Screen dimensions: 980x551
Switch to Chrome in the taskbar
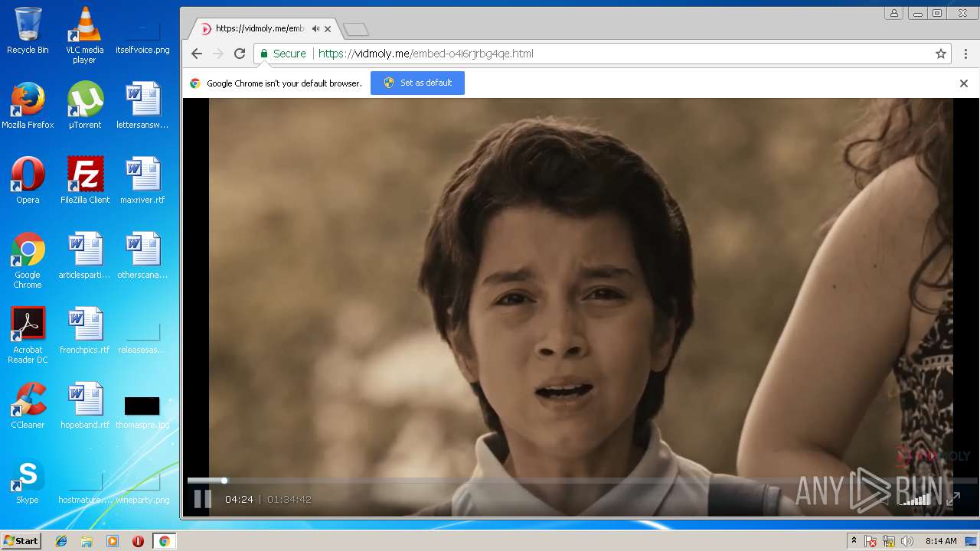(164, 541)
